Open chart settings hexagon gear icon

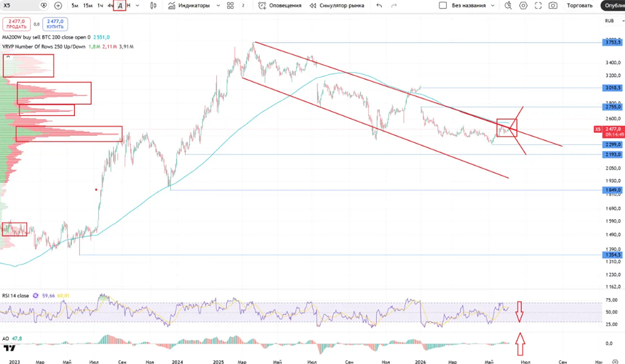coord(523,6)
